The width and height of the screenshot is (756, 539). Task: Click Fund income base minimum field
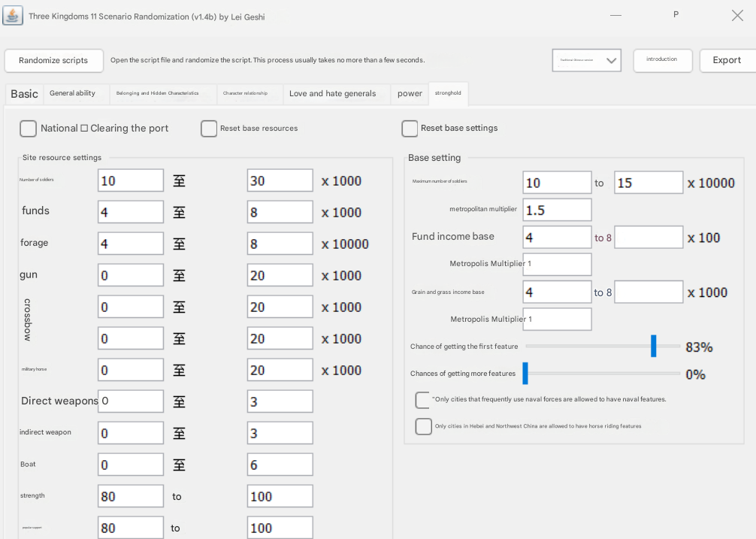point(558,238)
